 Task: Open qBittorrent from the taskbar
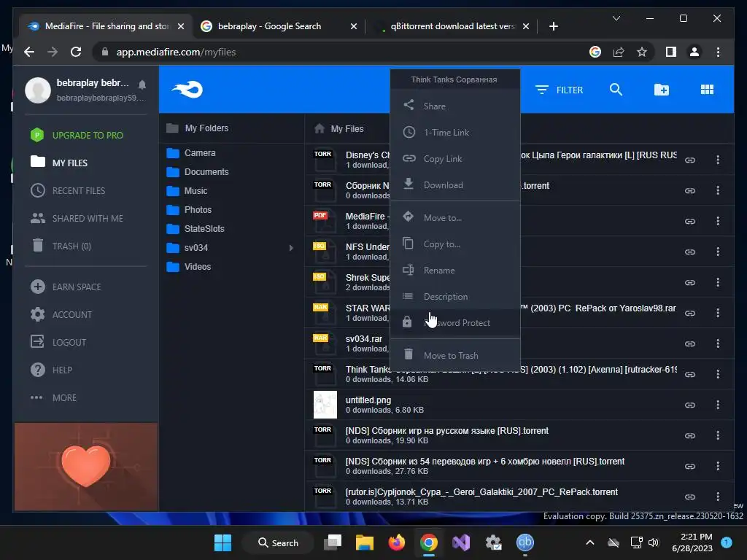(525, 542)
